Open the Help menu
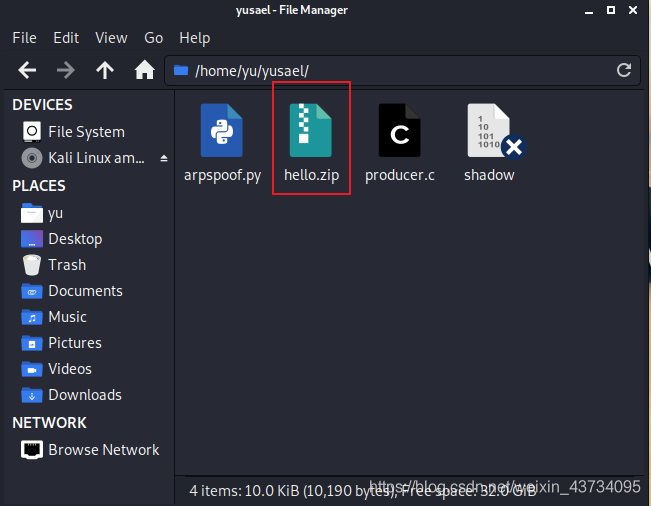 click(195, 38)
